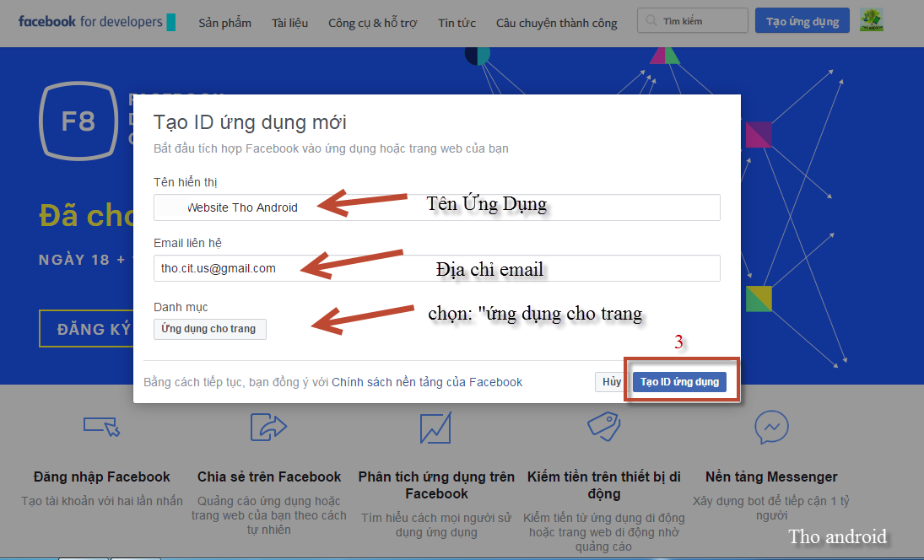The image size is (924, 560).
Task: Click the ĐĂNG KÝ button on the banner
Action: [x=87, y=329]
